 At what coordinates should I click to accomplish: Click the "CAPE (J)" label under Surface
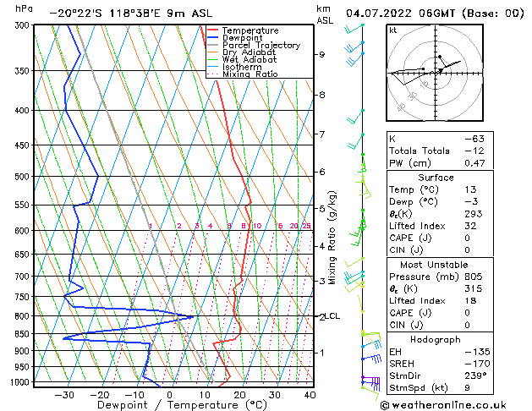(410, 238)
